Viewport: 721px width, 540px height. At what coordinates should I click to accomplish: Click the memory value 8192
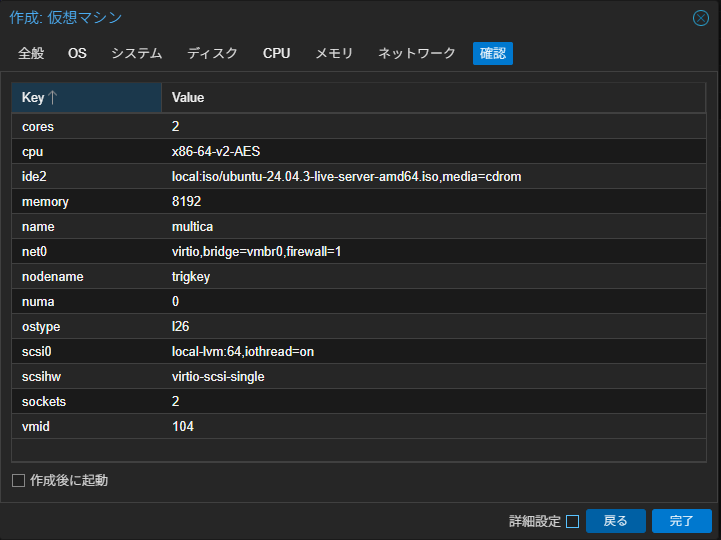(x=186, y=201)
